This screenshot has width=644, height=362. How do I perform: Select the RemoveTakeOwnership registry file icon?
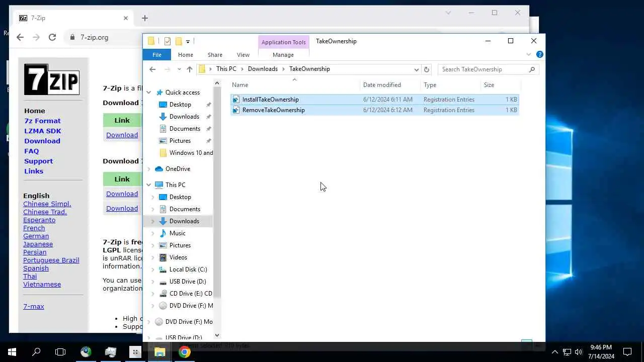pos(236,110)
